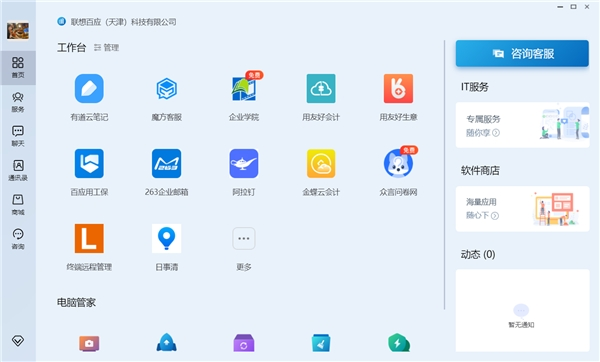This screenshot has width=600, height=362.
Task: Switch to the 聊天 sidebar tab
Action: click(18, 136)
